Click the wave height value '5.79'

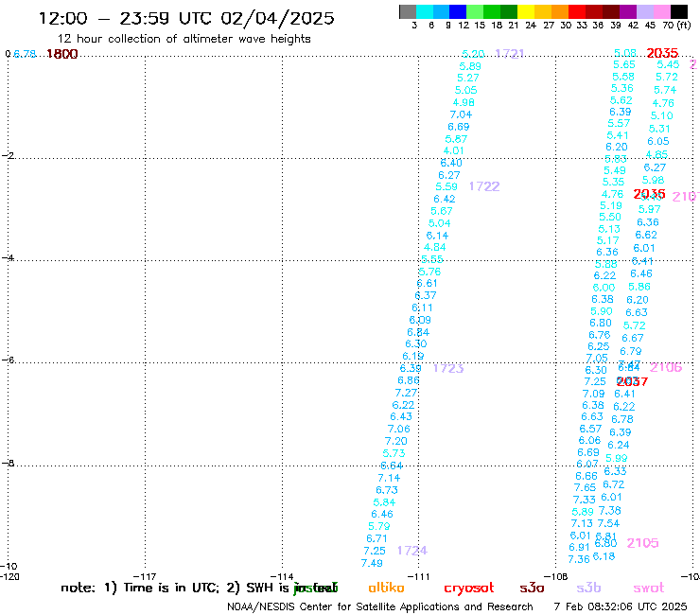(x=379, y=527)
